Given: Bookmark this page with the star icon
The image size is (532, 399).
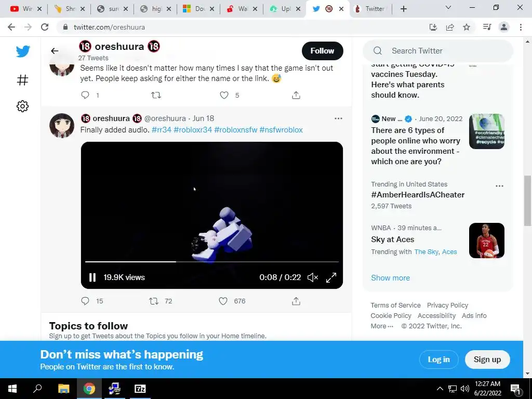Looking at the screenshot, I should pos(467,27).
